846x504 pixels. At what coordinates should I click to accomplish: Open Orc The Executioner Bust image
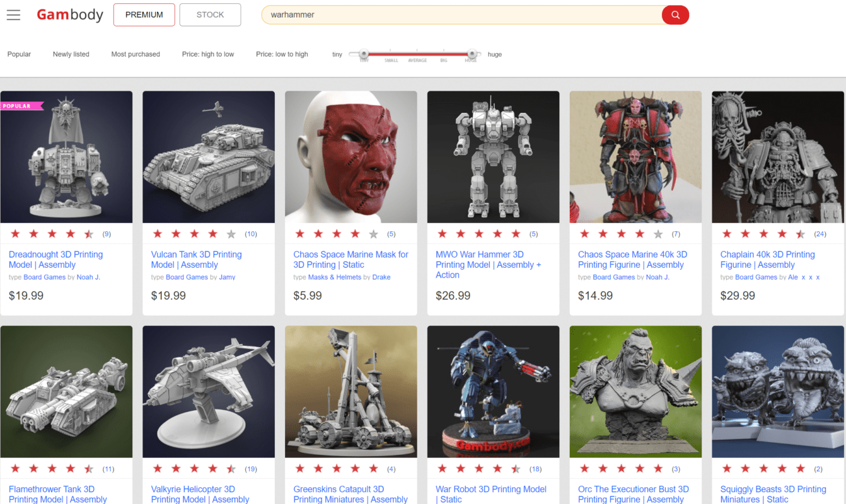[635, 392]
